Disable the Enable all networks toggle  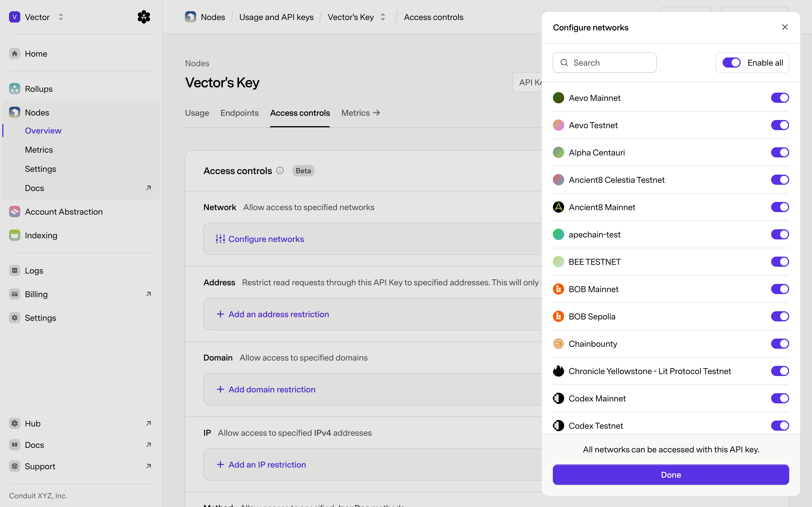(731, 62)
